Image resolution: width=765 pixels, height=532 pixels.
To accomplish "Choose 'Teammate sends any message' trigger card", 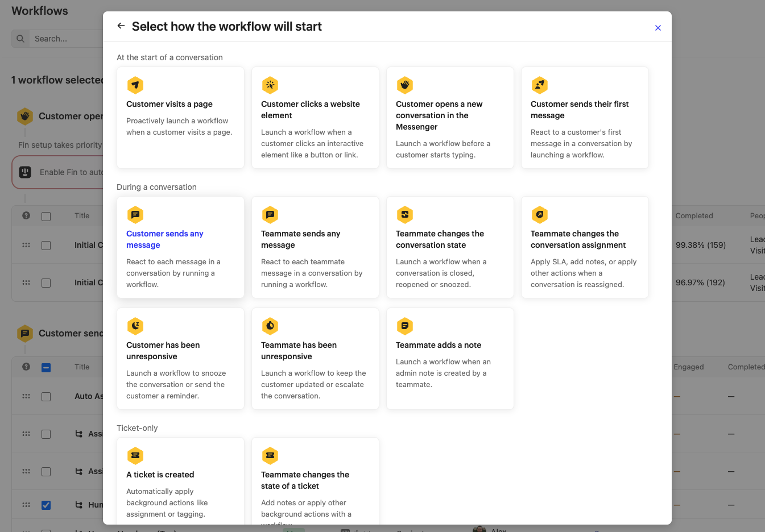I will point(315,247).
